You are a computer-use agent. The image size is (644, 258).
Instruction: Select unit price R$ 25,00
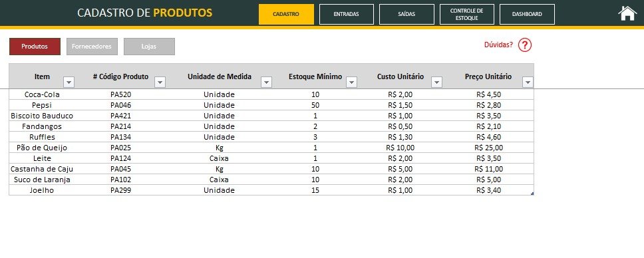pyautogui.click(x=489, y=148)
